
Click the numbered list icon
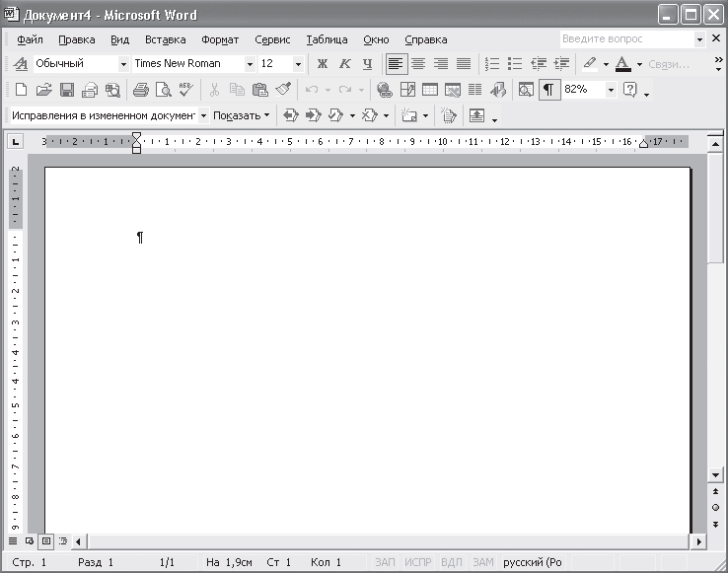click(492, 64)
